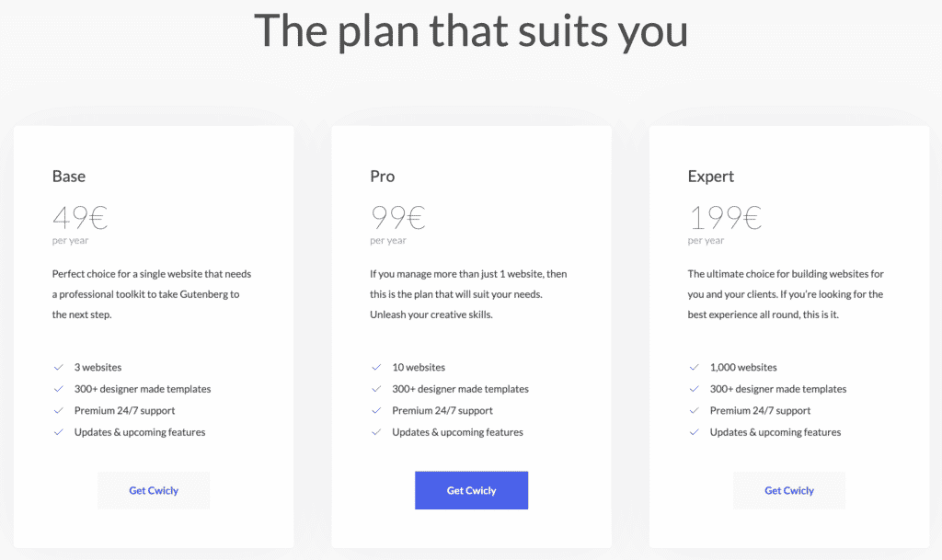
Task: Click checkmark next to Pro's 10 websites
Action: tap(376, 367)
